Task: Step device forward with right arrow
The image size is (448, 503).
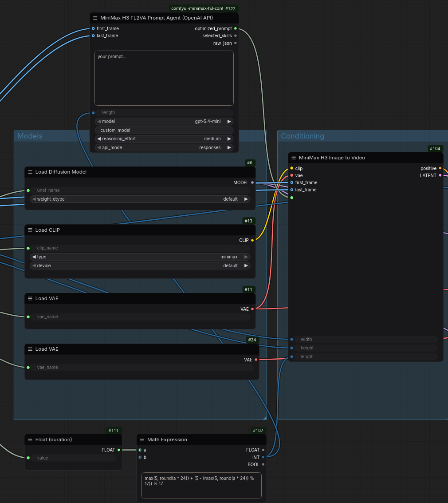Action: pyautogui.click(x=246, y=265)
